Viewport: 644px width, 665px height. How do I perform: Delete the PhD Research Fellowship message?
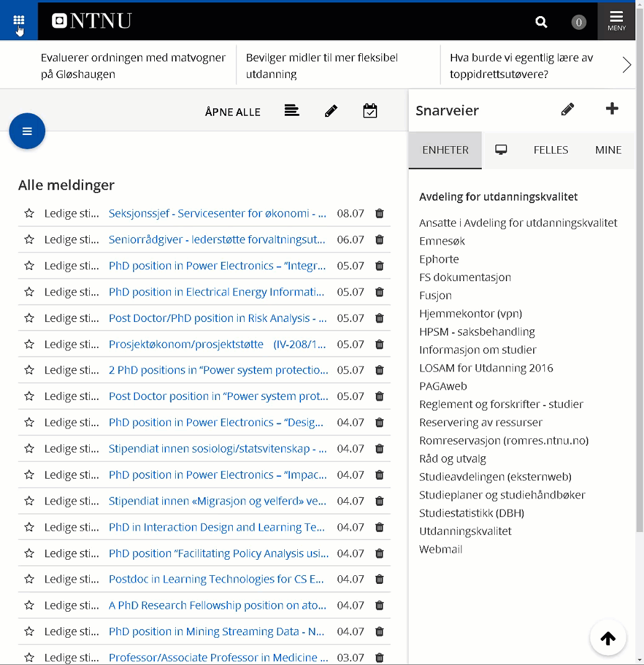point(379,605)
